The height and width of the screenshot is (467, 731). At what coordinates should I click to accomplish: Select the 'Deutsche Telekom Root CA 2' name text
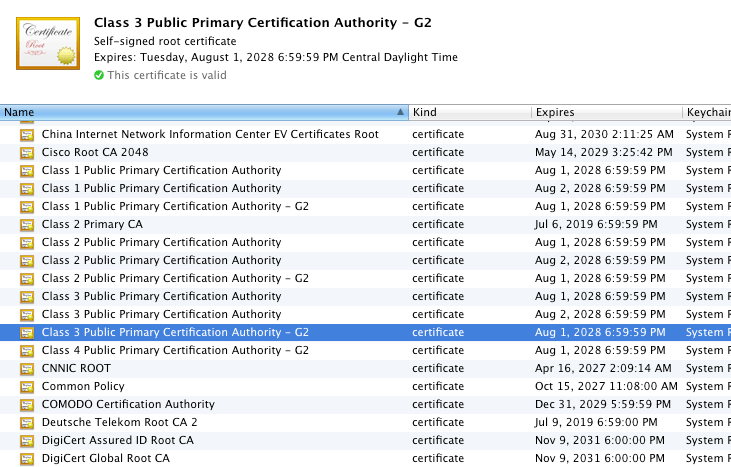click(119, 422)
